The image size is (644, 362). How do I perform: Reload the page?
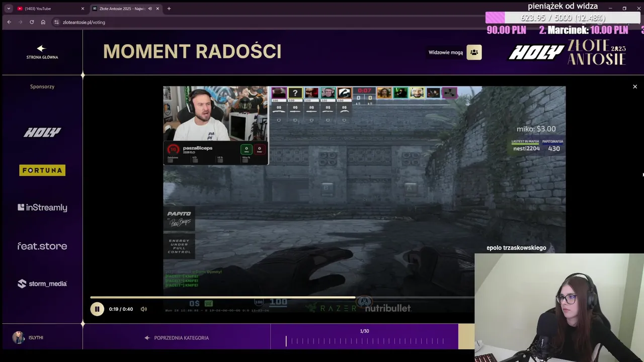tap(32, 22)
